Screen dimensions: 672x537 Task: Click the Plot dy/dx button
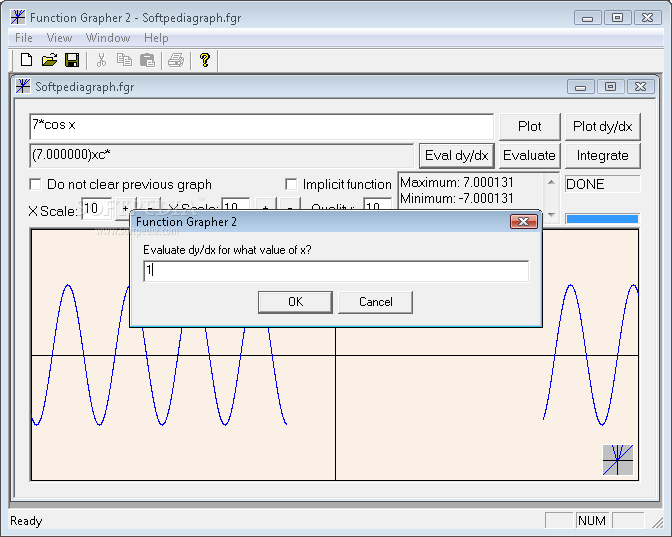click(603, 126)
